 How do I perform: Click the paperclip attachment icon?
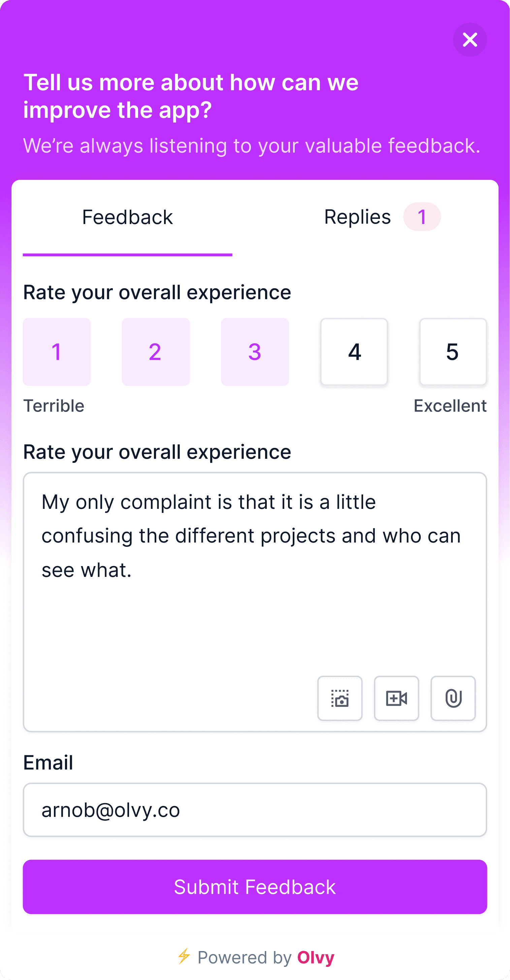453,698
